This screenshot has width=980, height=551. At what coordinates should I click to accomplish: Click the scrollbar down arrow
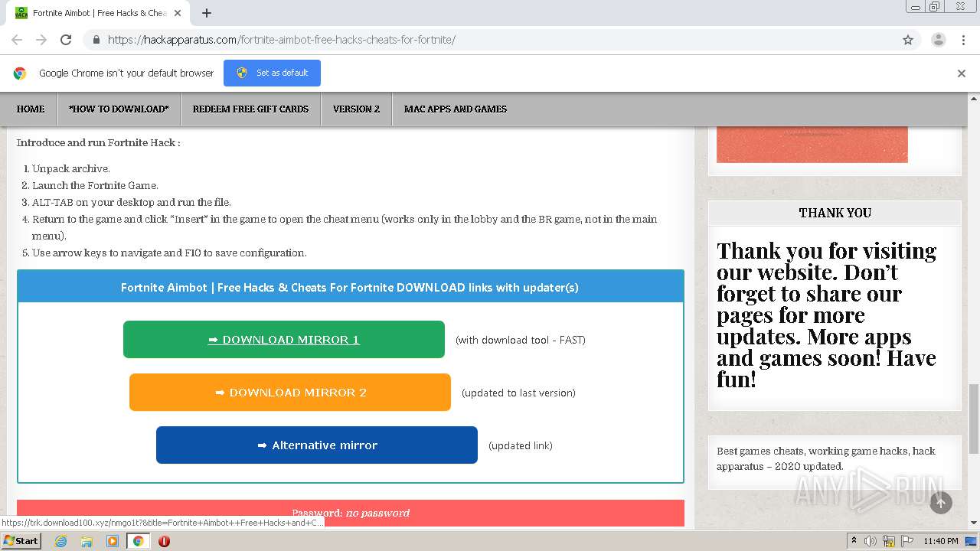974,523
